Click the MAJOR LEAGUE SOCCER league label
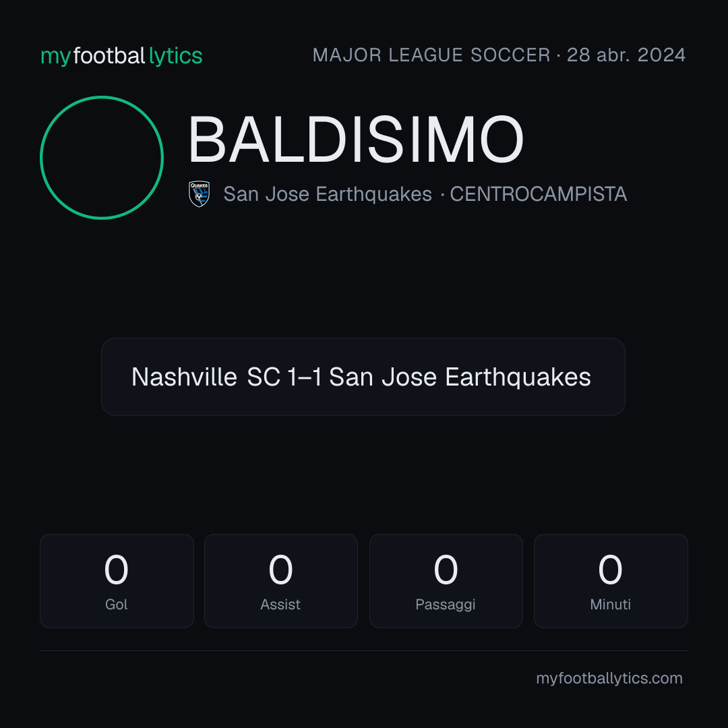 (x=431, y=55)
